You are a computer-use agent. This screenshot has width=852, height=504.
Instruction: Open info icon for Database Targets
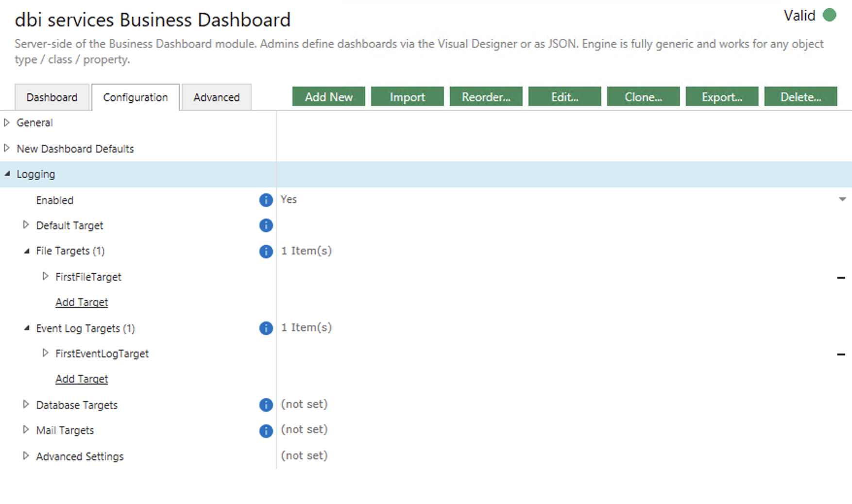(266, 405)
